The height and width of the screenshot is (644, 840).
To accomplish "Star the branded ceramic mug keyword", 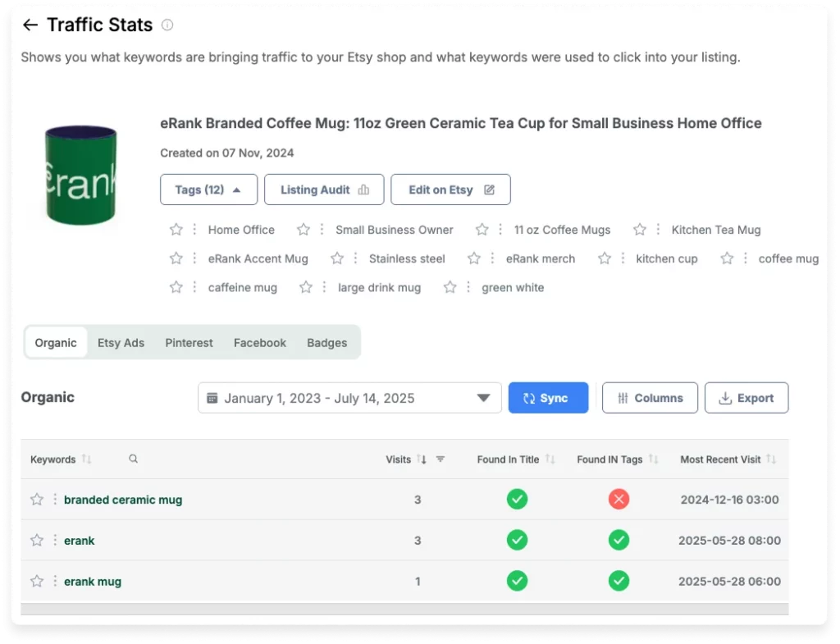I will (x=36, y=499).
